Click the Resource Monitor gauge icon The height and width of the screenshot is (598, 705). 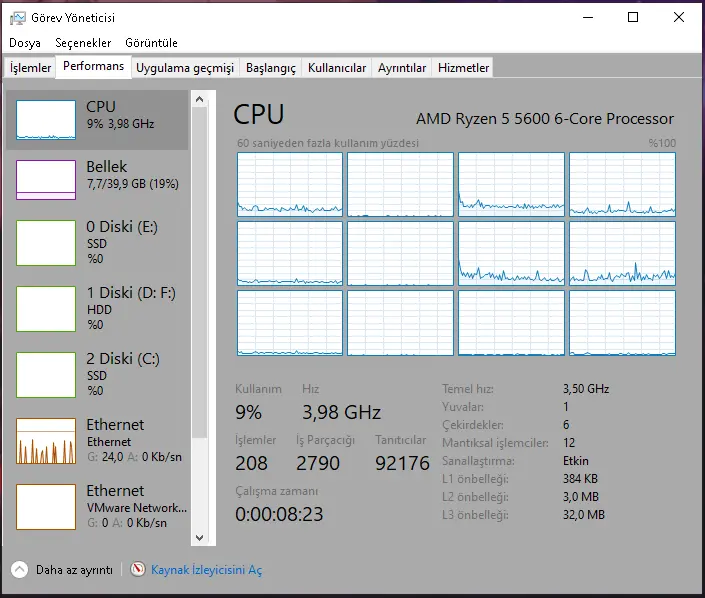(138, 569)
